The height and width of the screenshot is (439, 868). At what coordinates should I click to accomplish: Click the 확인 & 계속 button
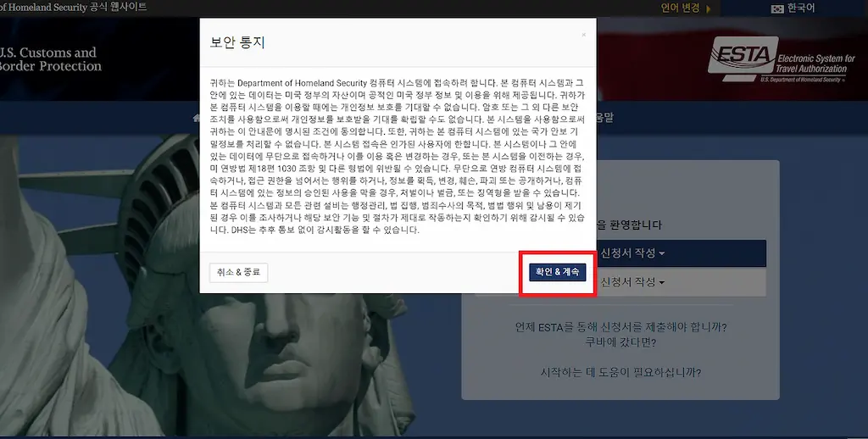558,272
